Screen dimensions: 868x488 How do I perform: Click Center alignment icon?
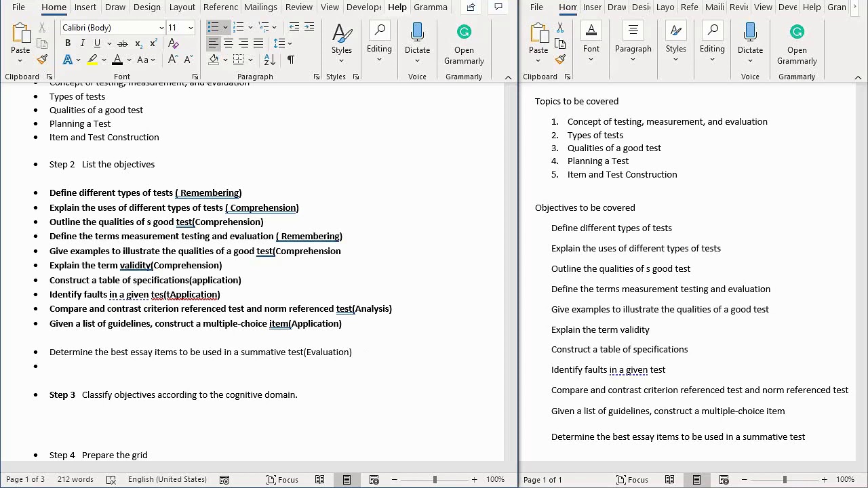(229, 43)
